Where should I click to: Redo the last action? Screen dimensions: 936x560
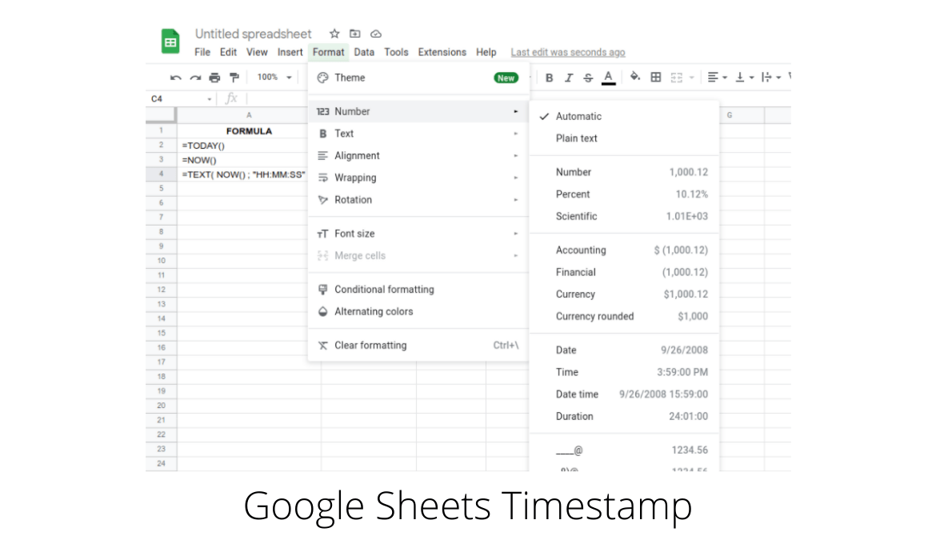click(x=195, y=78)
